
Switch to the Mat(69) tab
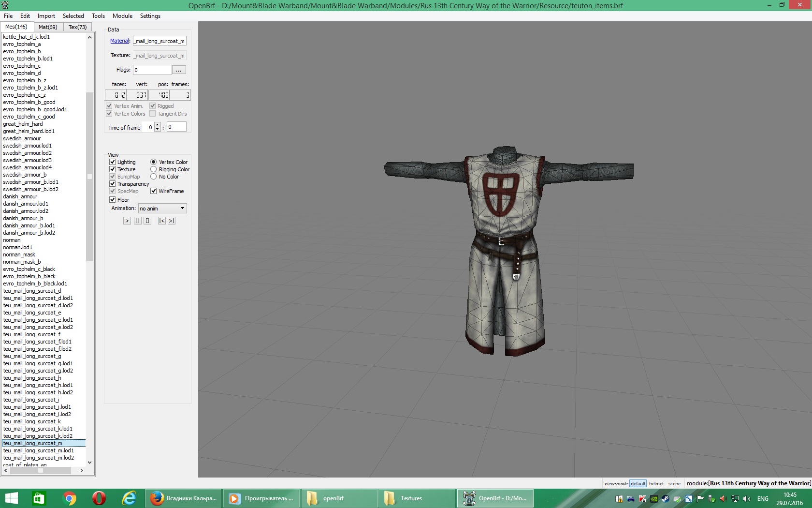pos(48,27)
